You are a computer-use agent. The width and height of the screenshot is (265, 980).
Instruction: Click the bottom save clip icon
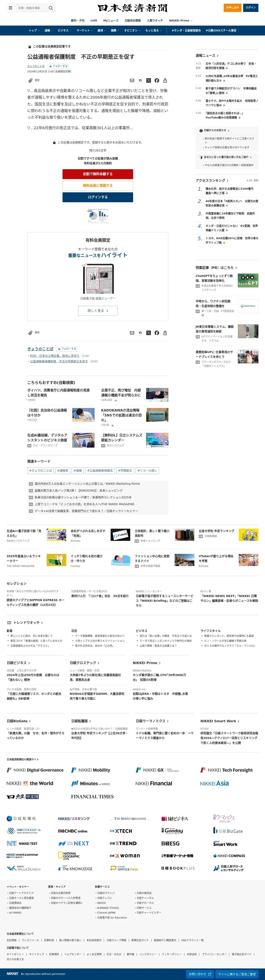tap(31, 333)
